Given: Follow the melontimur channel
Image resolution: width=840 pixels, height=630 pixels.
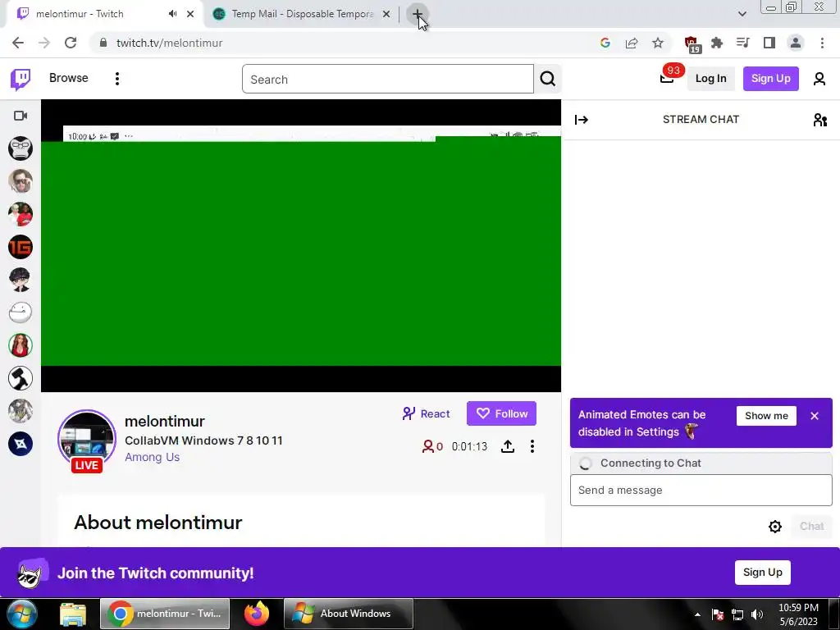Looking at the screenshot, I should pos(501,413).
